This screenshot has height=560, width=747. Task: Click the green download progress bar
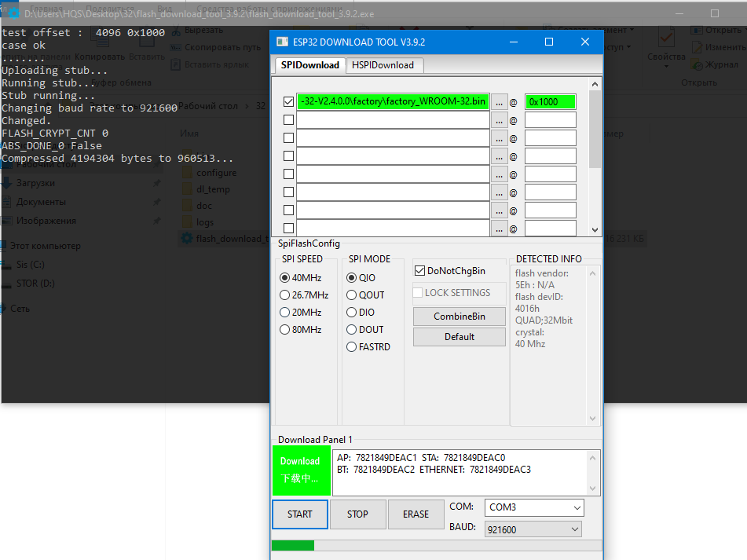[x=293, y=545]
